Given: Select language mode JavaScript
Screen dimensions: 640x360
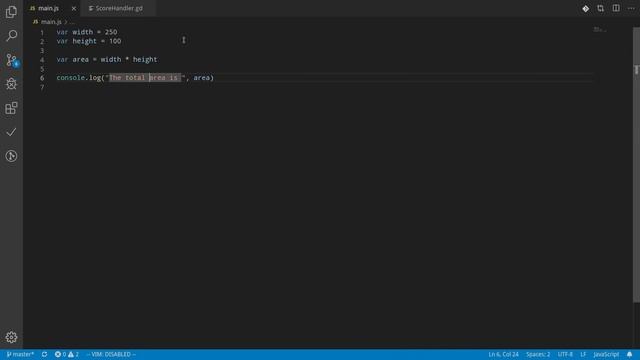Looking at the screenshot, I should pos(606,354).
